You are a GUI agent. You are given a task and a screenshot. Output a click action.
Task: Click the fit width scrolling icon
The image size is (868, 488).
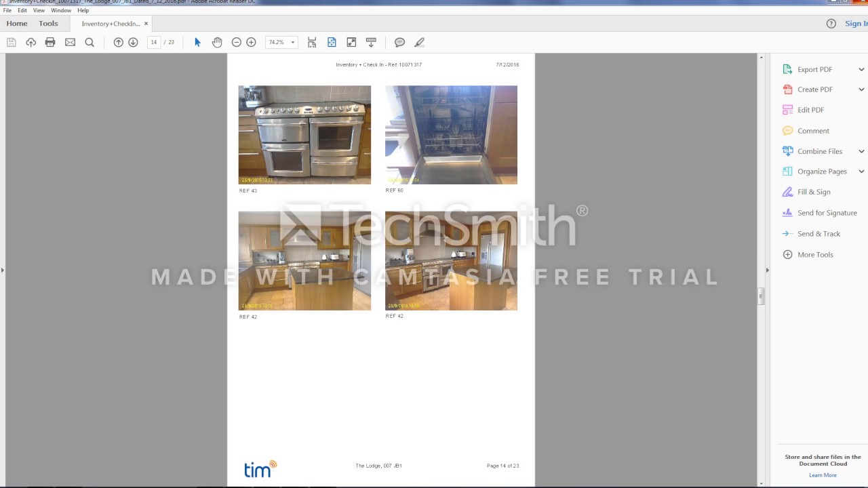[x=312, y=42]
